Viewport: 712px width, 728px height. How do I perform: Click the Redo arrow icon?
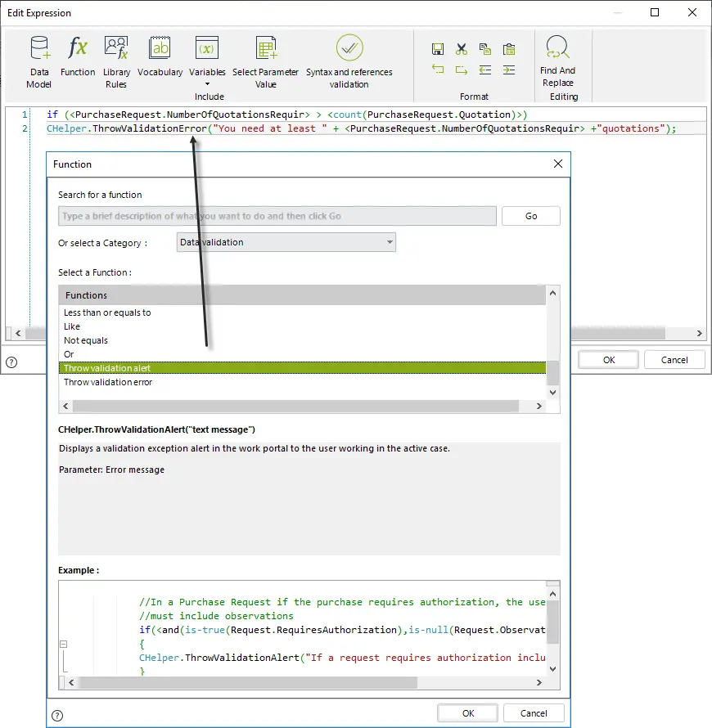[x=462, y=70]
